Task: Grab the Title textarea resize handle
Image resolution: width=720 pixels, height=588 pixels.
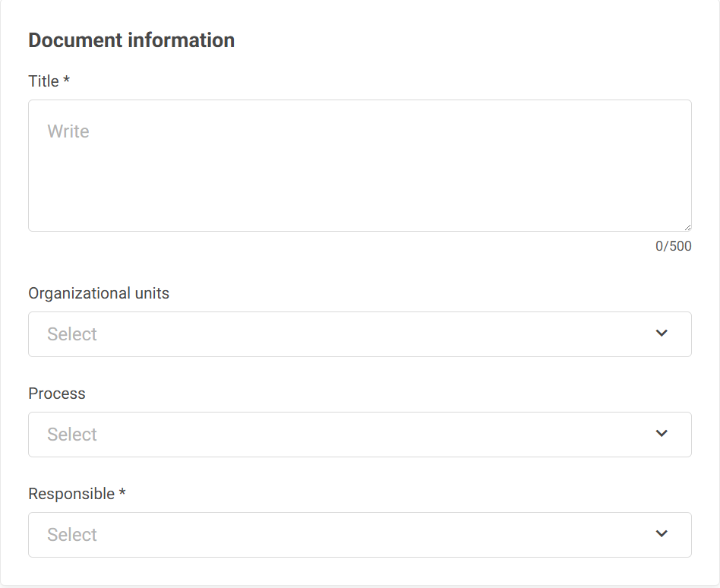Action: click(x=687, y=227)
